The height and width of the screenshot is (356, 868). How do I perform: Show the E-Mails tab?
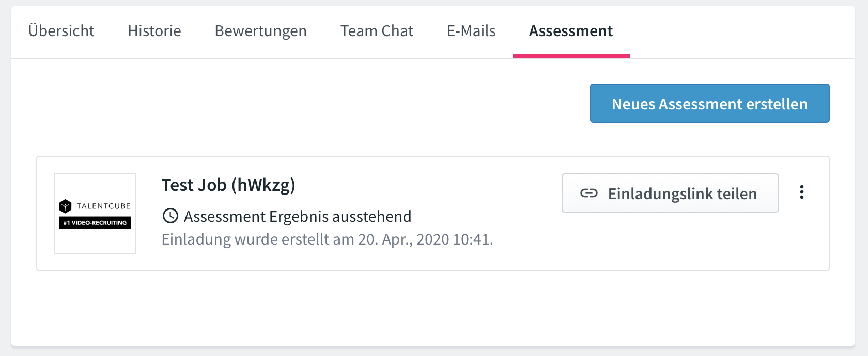[471, 31]
